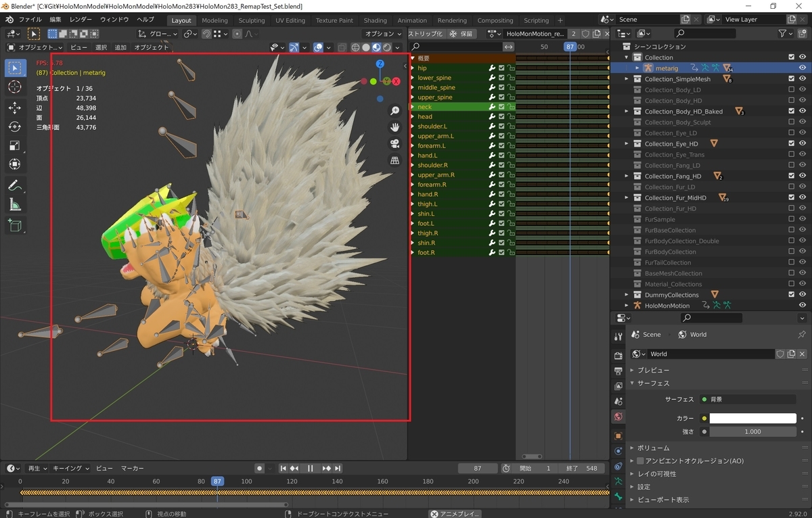Expand the hip channel in the dope sheet
812x518 pixels.
point(413,68)
